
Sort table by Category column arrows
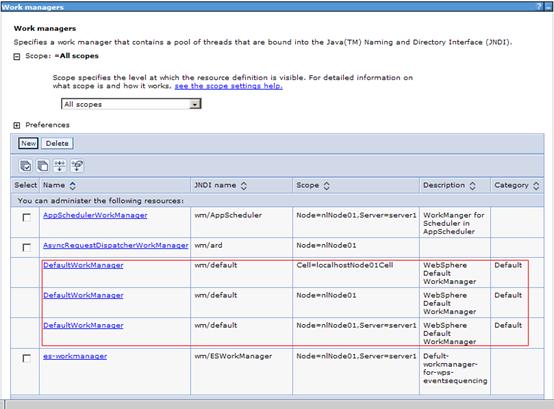tap(536, 185)
